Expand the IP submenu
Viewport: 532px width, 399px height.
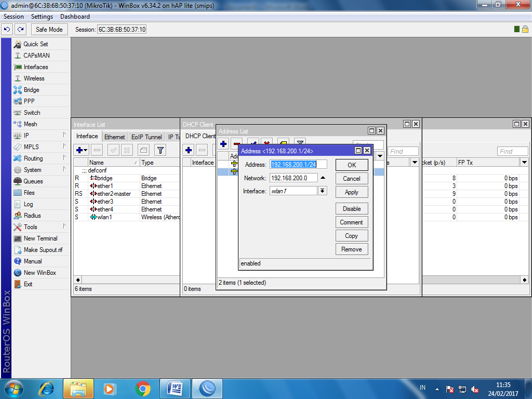(41, 136)
